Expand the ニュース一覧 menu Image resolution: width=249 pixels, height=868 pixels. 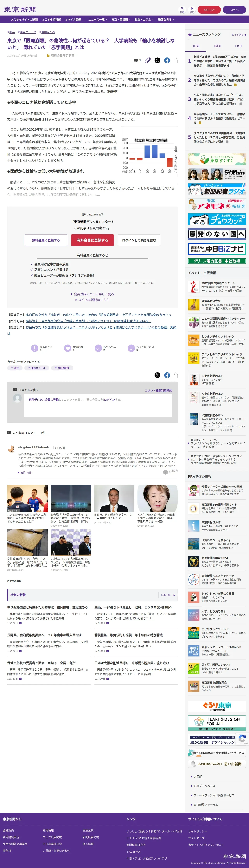98,20
